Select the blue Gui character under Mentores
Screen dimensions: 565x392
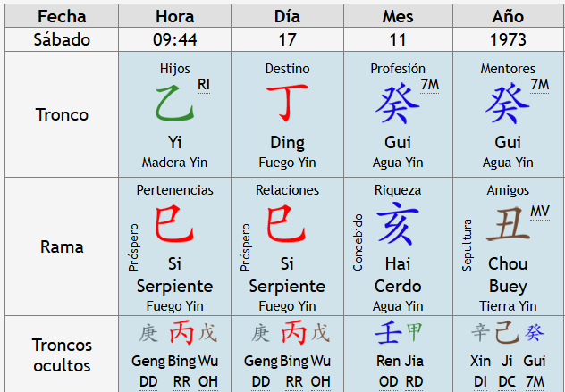click(x=508, y=105)
